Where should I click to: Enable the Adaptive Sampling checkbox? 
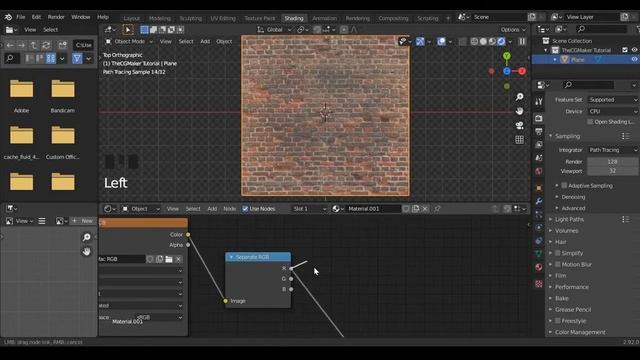[x=564, y=185]
